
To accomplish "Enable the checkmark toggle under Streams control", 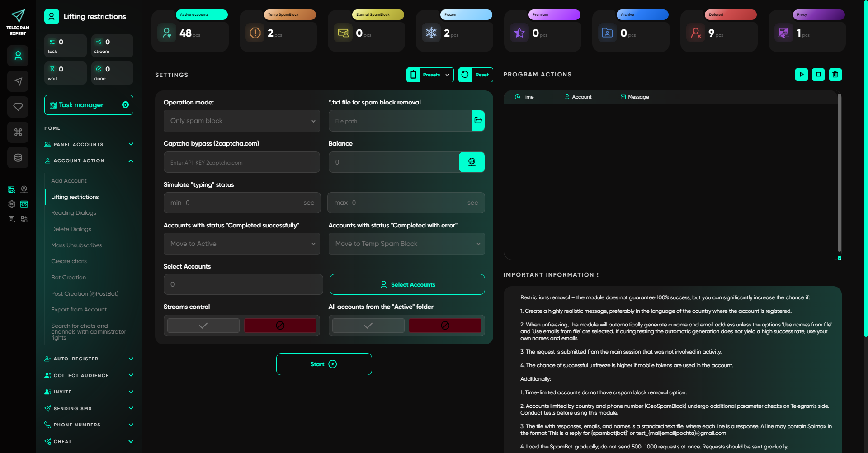I will click(203, 325).
